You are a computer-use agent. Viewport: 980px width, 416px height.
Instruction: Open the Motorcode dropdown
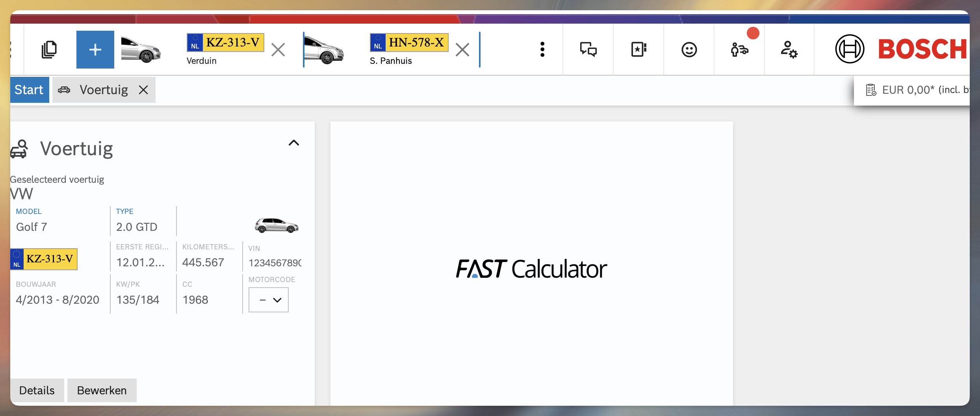(269, 300)
